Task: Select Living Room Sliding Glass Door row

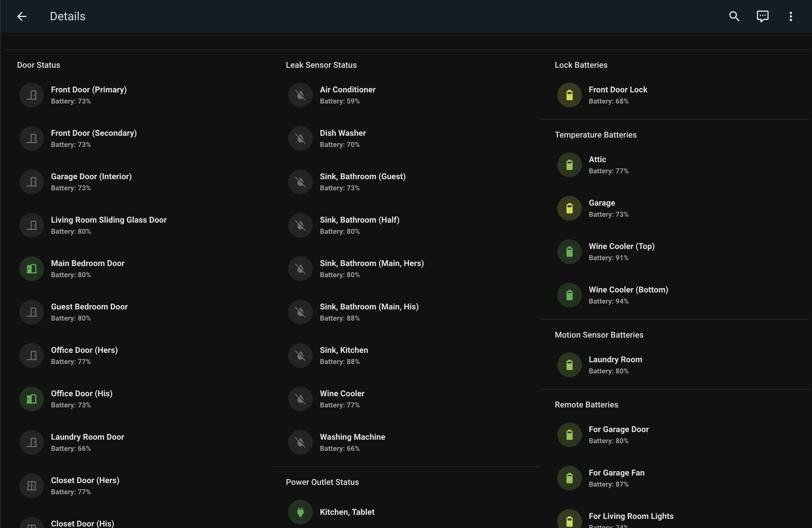Action: pyautogui.click(x=108, y=225)
